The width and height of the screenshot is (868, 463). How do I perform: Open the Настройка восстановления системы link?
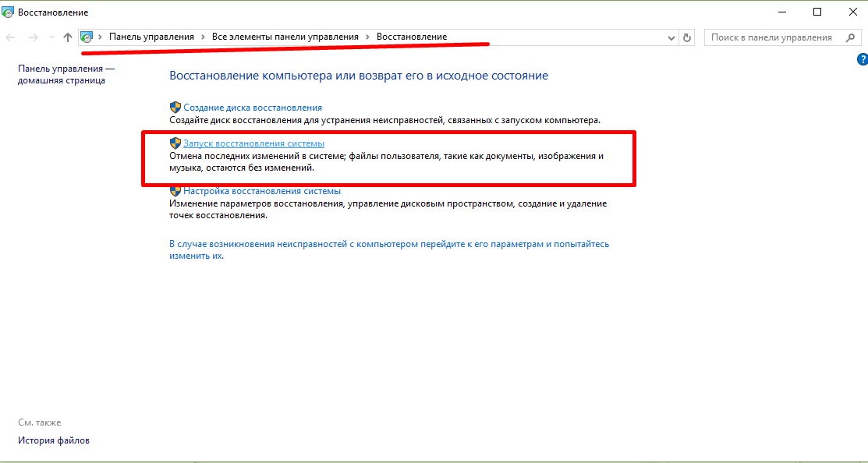(x=262, y=191)
